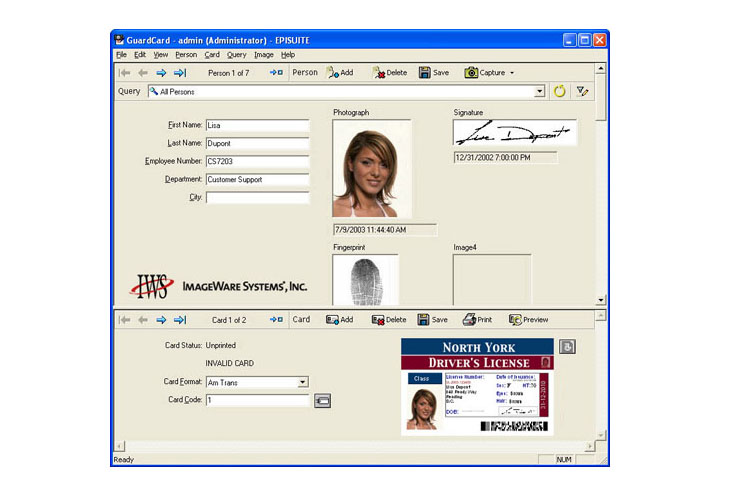Click the Unprinted card status text
The width and height of the screenshot is (750, 500).
tap(221, 345)
